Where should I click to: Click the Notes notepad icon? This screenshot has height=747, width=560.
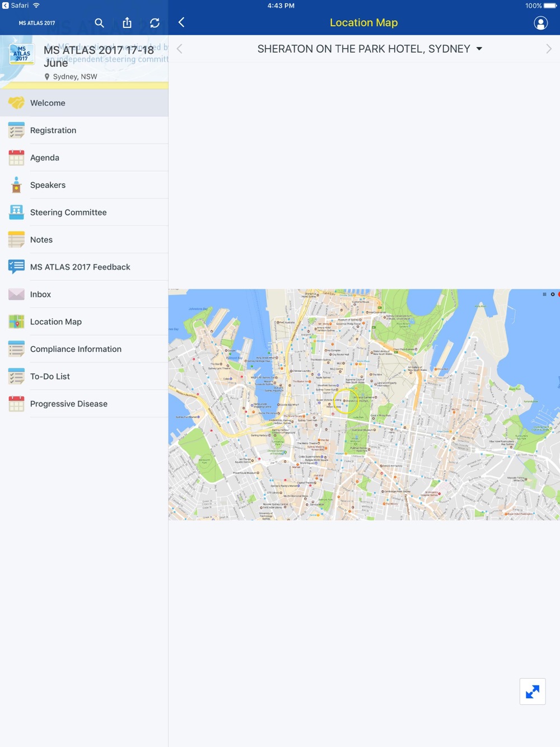point(16,240)
